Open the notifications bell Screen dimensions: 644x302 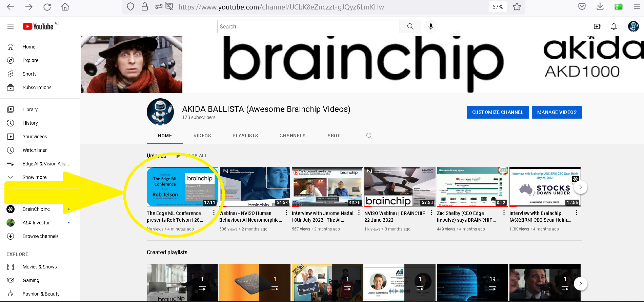click(613, 26)
